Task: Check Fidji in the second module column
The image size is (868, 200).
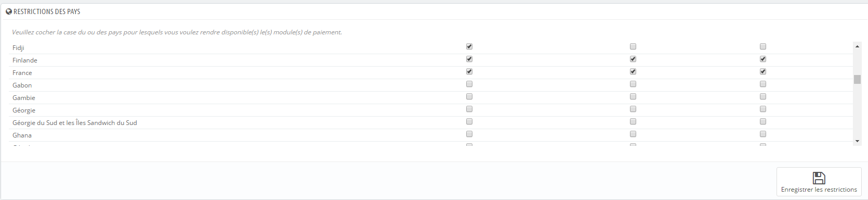Action: [x=633, y=46]
